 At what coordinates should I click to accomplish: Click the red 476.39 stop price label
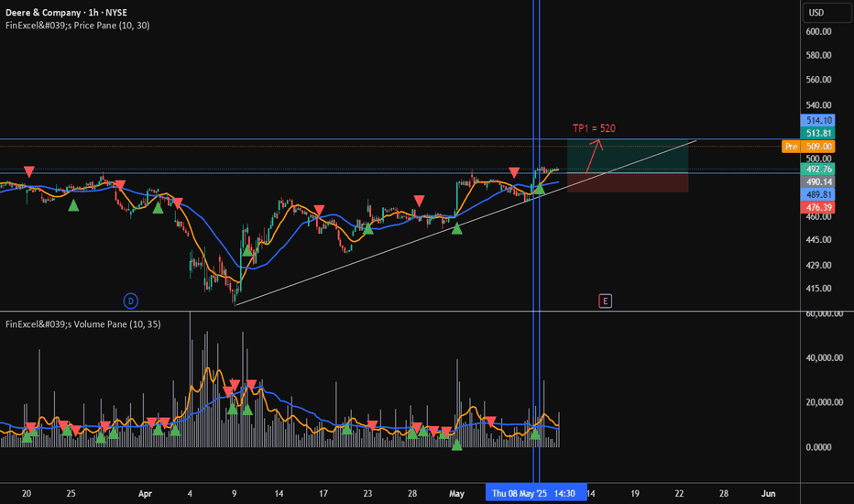[x=818, y=207]
